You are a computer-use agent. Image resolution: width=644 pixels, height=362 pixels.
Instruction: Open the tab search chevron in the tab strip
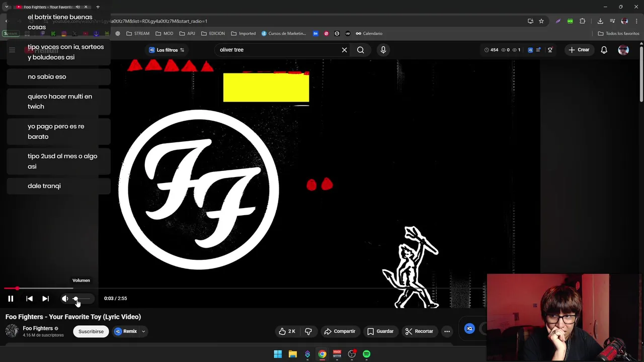(x=7, y=7)
